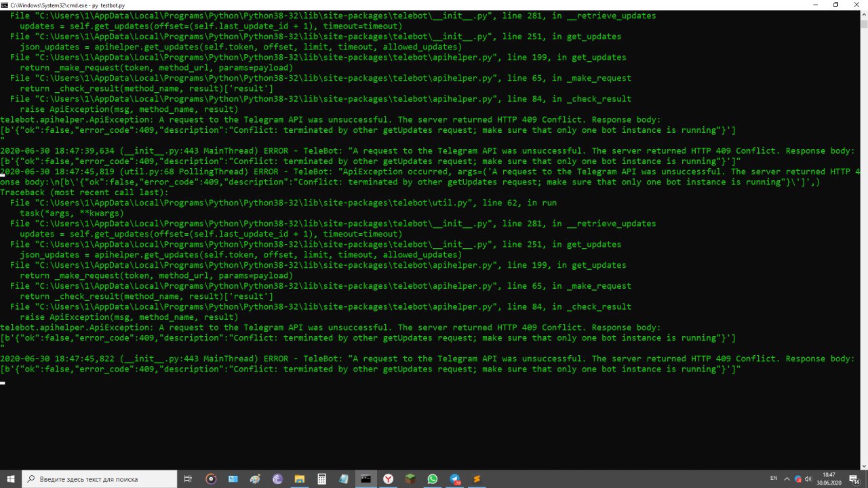868x488 pixels.
Task: Switch the EN input language indicator
Action: [x=774, y=479]
